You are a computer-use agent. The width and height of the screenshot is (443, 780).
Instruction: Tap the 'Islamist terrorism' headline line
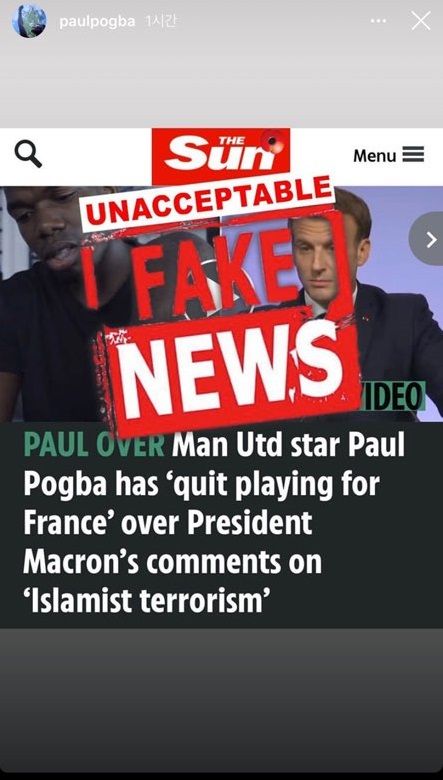tap(146, 601)
